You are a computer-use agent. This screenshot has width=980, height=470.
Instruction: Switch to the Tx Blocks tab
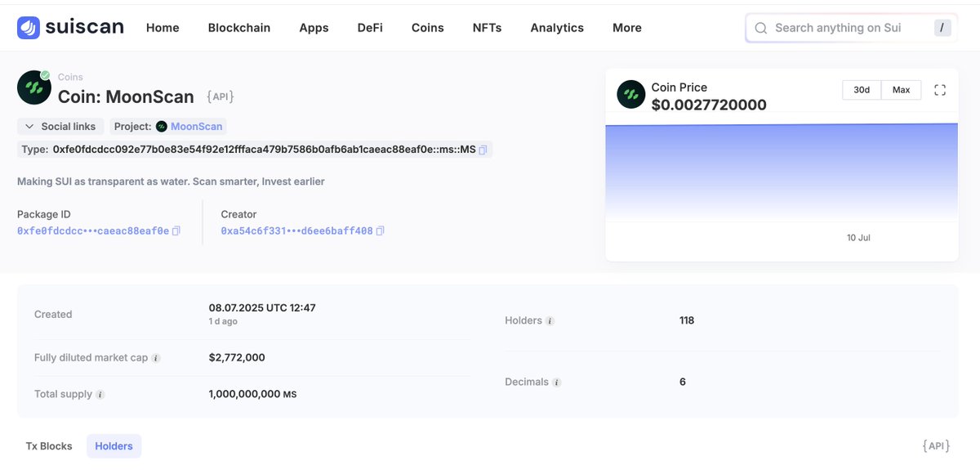point(49,446)
